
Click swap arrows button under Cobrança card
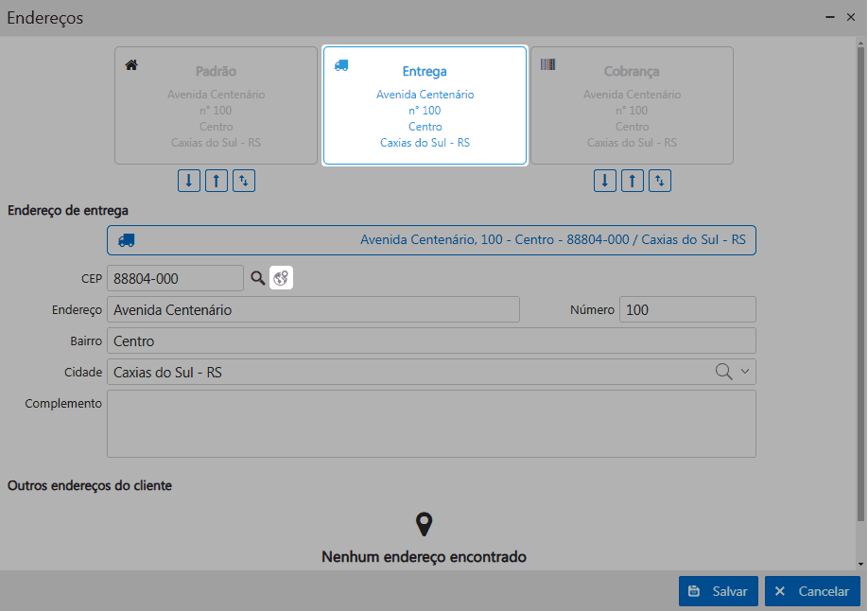tap(660, 181)
